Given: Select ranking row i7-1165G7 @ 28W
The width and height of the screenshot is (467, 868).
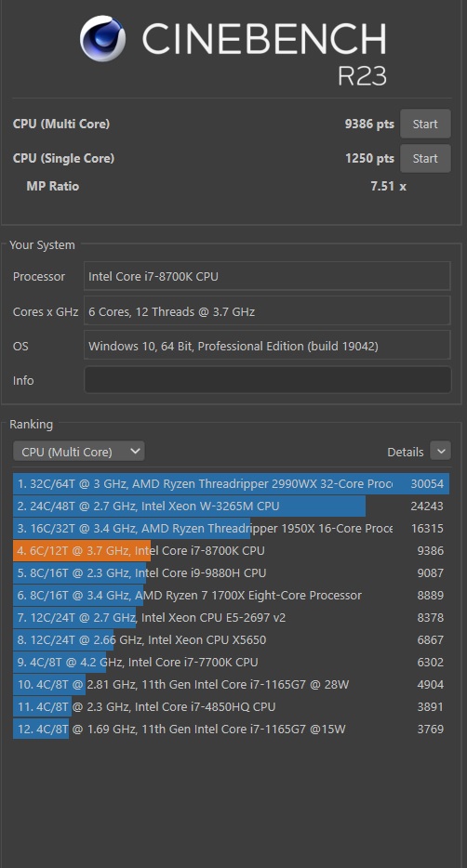Looking at the screenshot, I should (231, 684).
